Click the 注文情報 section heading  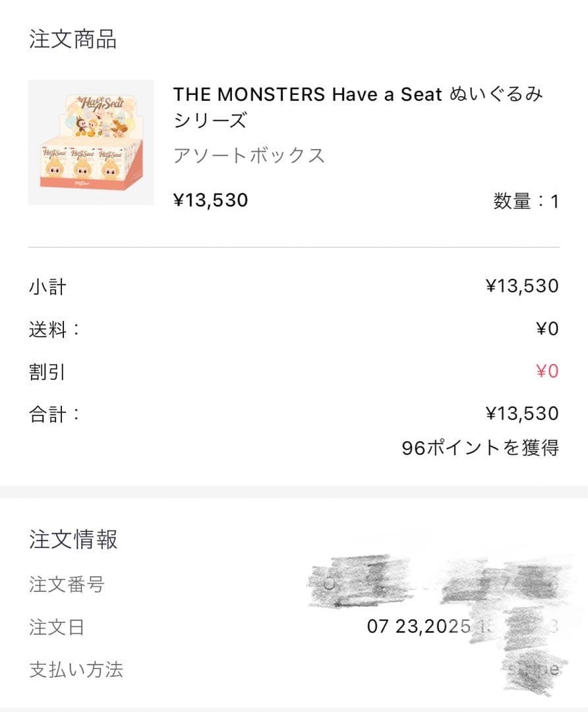pos(73,539)
